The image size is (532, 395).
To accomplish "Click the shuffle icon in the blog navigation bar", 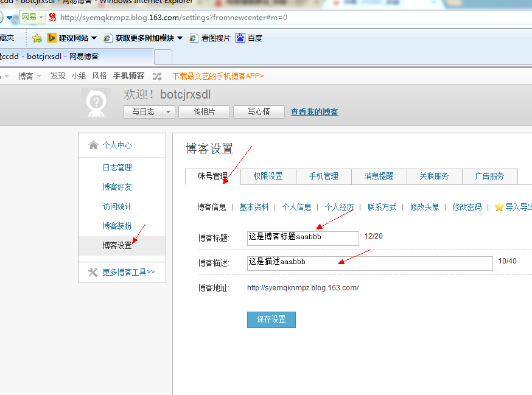I will pos(157,76).
